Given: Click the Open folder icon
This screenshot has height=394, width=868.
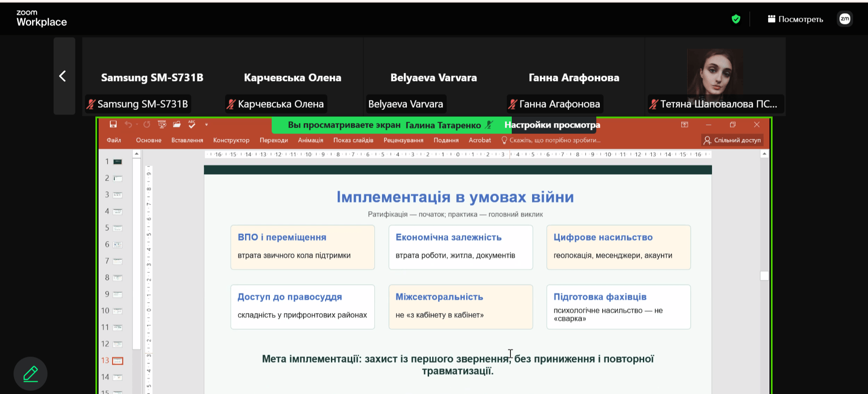Looking at the screenshot, I should click(x=177, y=124).
